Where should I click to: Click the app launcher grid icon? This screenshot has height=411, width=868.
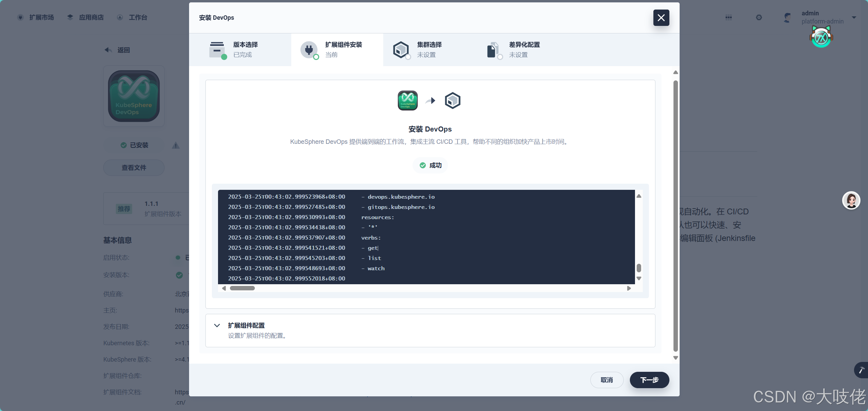coord(728,17)
